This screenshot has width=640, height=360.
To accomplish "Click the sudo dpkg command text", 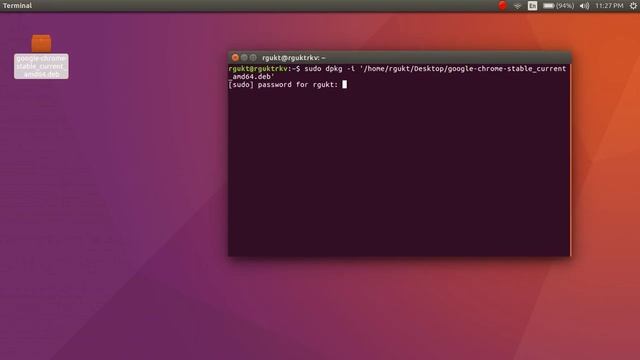I will (435, 69).
